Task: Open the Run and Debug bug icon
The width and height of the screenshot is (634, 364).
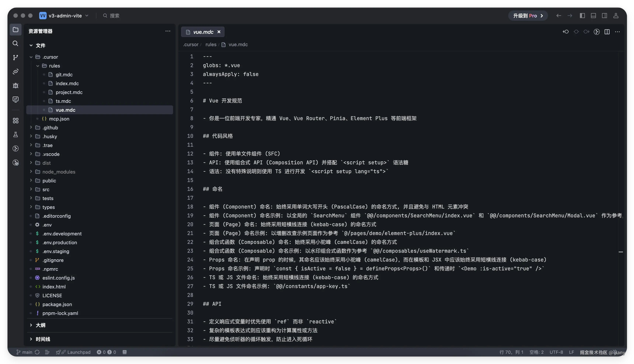Action: click(15, 86)
